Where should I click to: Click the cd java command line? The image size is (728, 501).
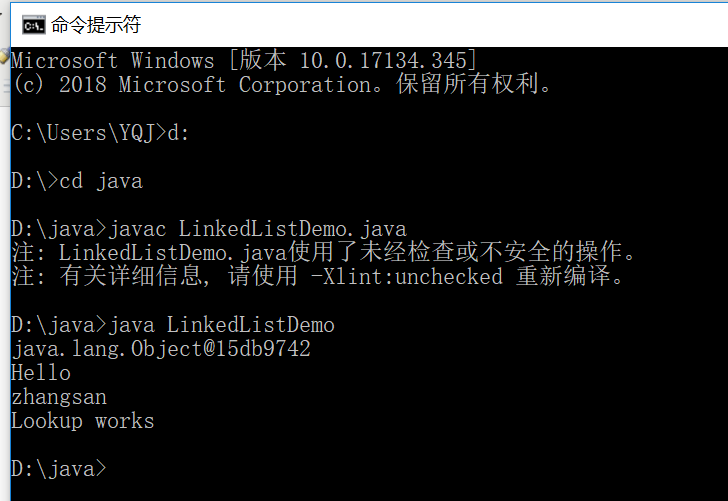77,181
